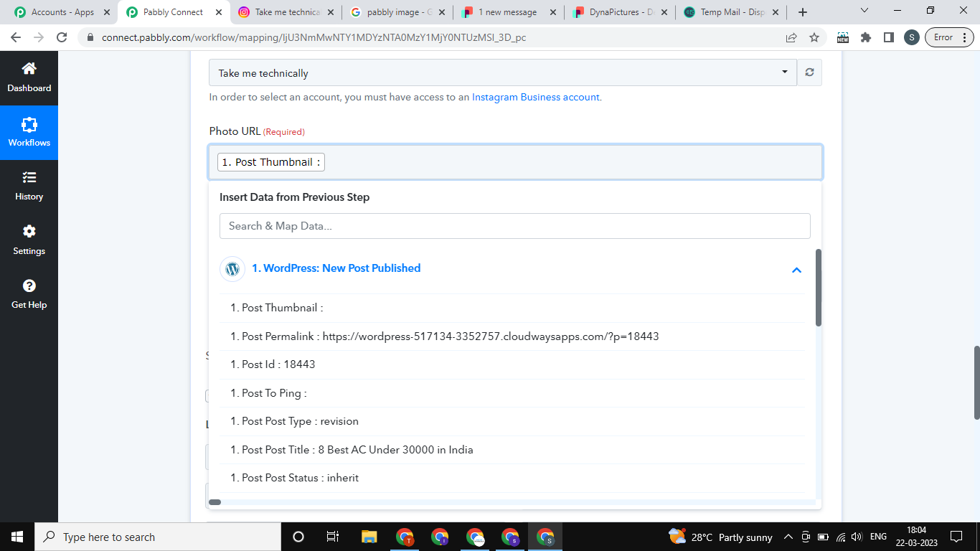Image resolution: width=980 pixels, height=551 pixels.
Task: Switch to the Temp Mail tab
Action: pyautogui.click(x=732, y=12)
